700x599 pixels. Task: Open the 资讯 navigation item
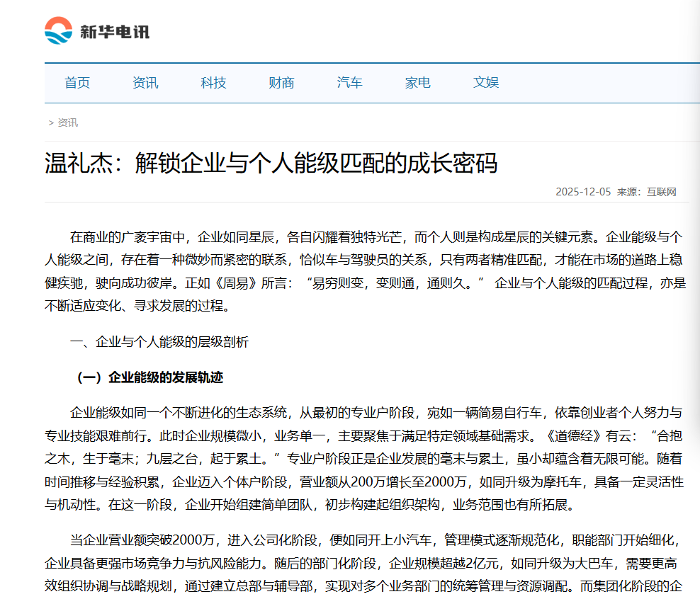[x=145, y=83]
